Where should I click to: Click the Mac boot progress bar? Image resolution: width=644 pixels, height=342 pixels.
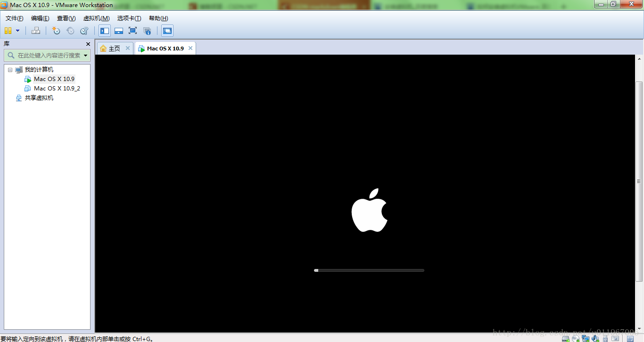coord(369,270)
